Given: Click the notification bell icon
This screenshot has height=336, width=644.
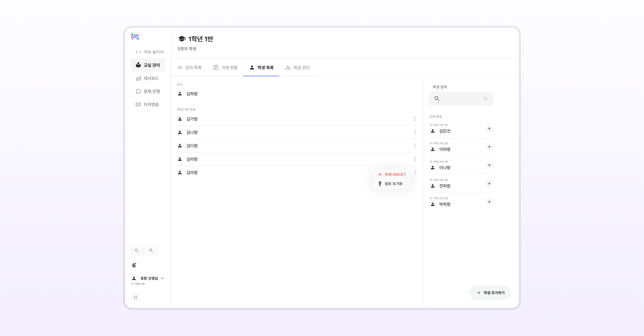Looking at the screenshot, I should pyautogui.click(x=134, y=265).
